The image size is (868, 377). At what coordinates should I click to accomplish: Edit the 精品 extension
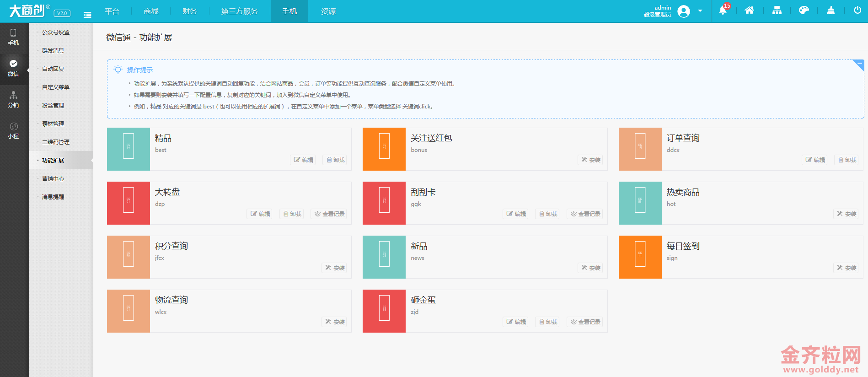(x=303, y=160)
